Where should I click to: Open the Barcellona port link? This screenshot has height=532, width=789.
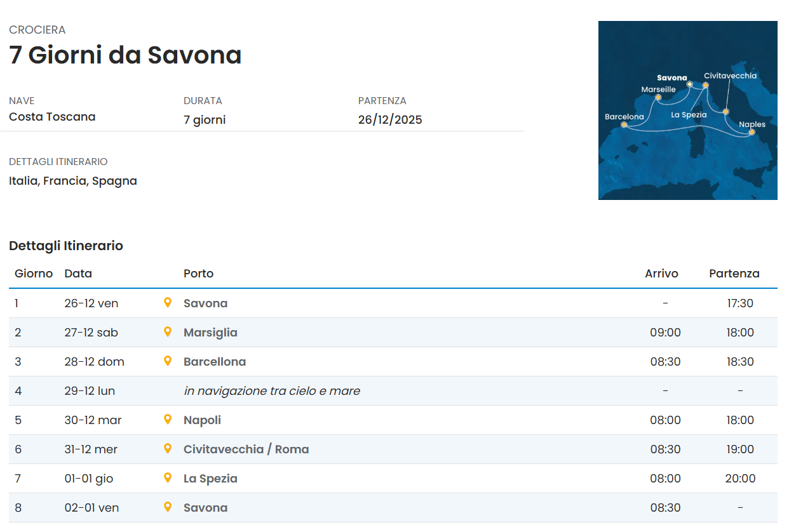coord(215,362)
